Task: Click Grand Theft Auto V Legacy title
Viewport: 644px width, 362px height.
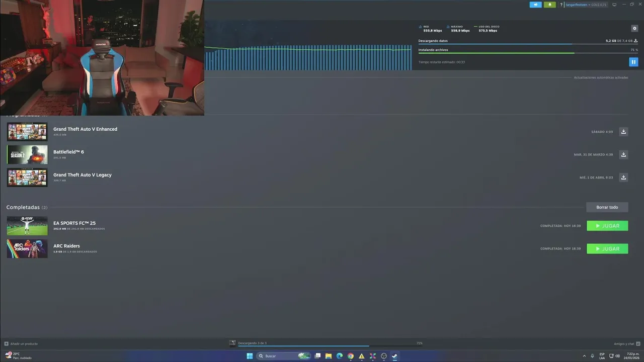Action: pyautogui.click(x=83, y=175)
